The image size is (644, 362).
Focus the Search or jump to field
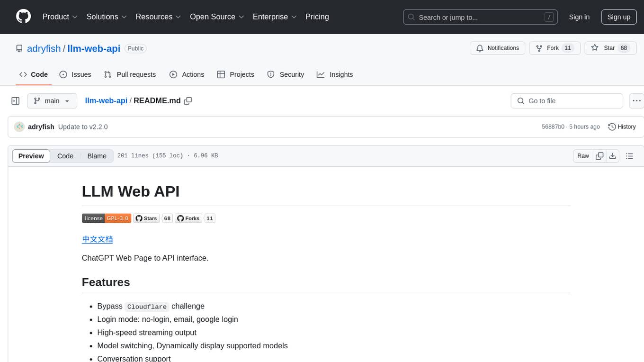tap(480, 17)
